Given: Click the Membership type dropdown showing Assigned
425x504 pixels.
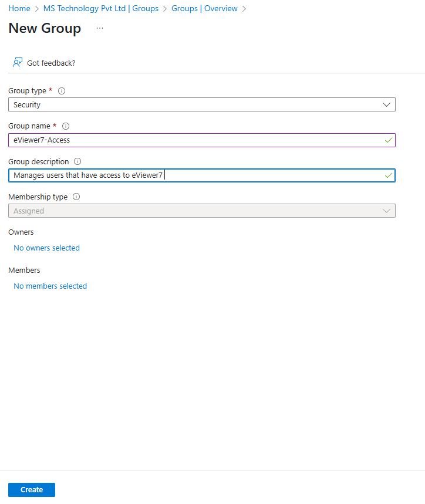Looking at the screenshot, I should (x=202, y=210).
